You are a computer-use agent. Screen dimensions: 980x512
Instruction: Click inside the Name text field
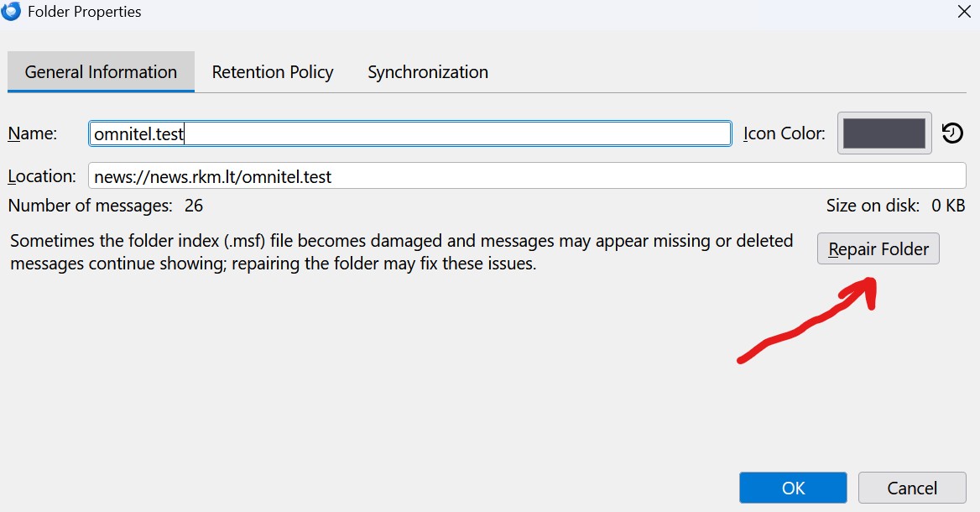[409, 133]
